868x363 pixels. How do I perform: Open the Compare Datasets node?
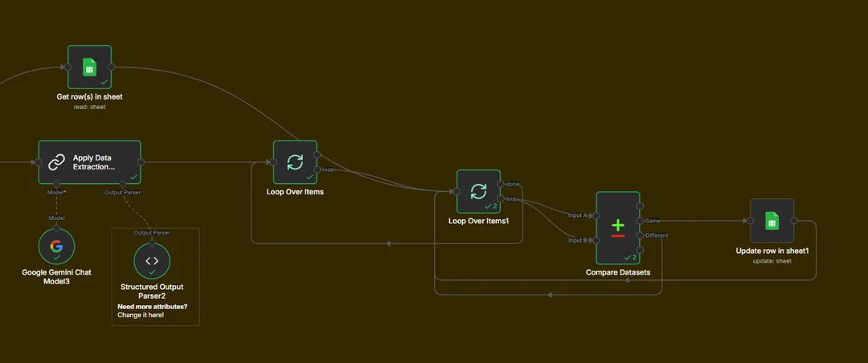[x=617, y=227]
